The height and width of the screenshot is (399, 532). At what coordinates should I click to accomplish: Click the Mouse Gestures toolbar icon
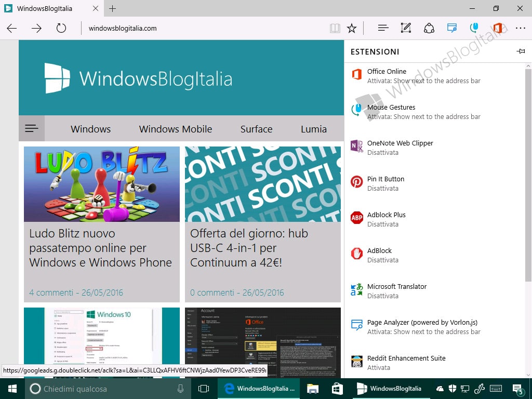(x=474, y=28)
